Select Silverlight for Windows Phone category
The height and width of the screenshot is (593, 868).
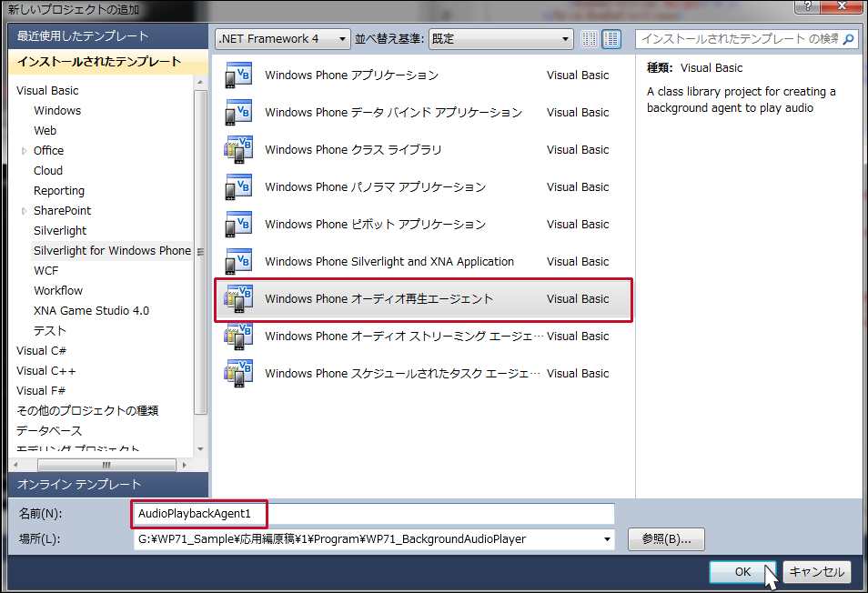coord(113,251)
